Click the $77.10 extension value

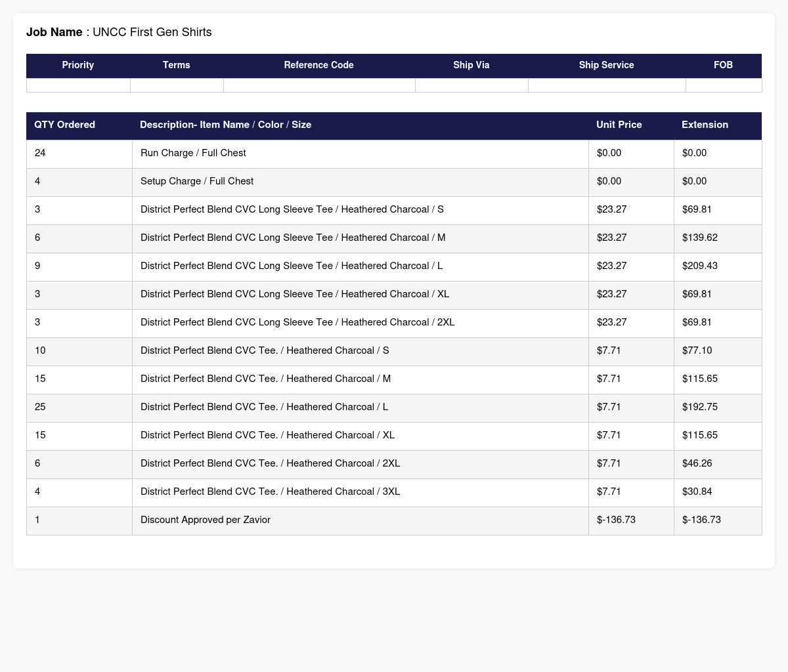[x=697, y=350]
